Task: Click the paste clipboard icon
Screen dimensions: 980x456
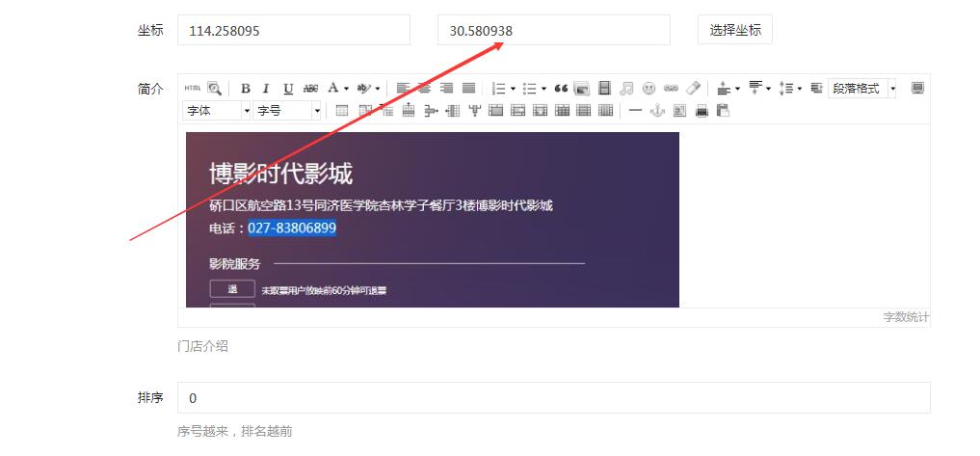Action: (723, 110)
